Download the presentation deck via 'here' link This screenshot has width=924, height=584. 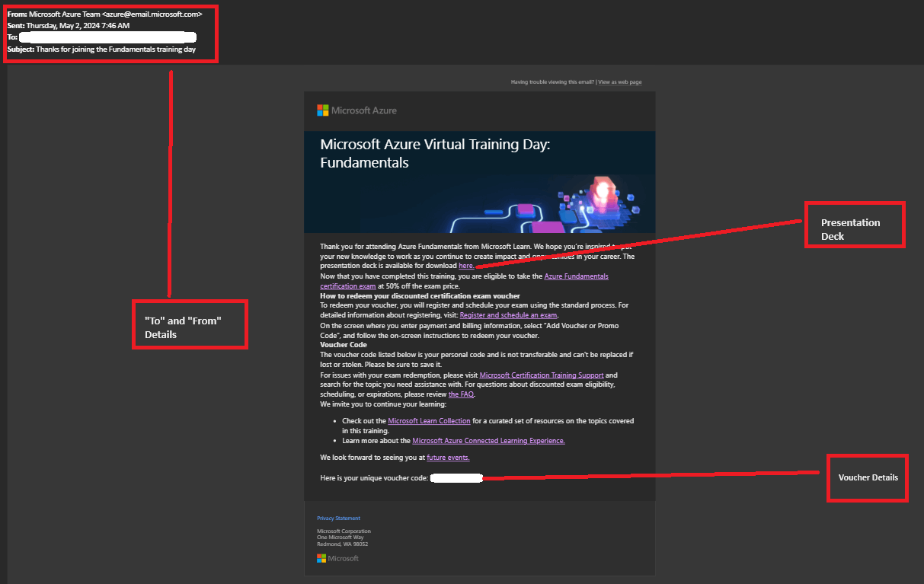(x=466, y=266)
